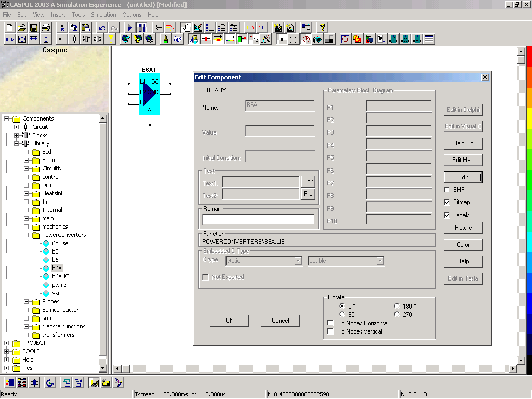Screen dimensions: 532x399
Task: Check Flip Nodes Horizontal
Action: click(x=330, y=323)
